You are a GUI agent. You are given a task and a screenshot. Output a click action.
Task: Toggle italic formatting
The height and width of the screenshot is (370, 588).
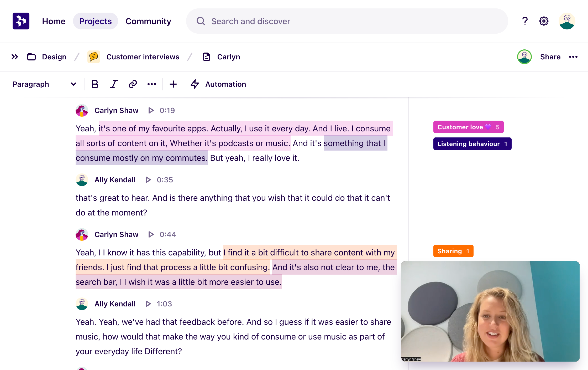[x=114, y=84]
